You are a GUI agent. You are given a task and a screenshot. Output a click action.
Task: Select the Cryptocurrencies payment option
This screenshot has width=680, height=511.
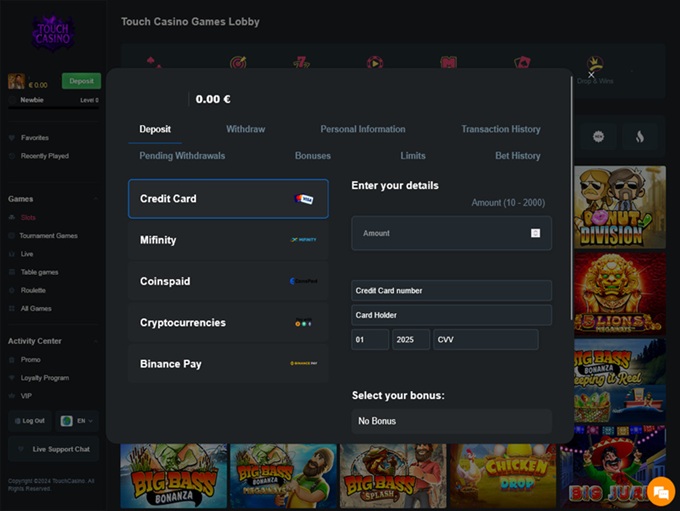point(228,323)
